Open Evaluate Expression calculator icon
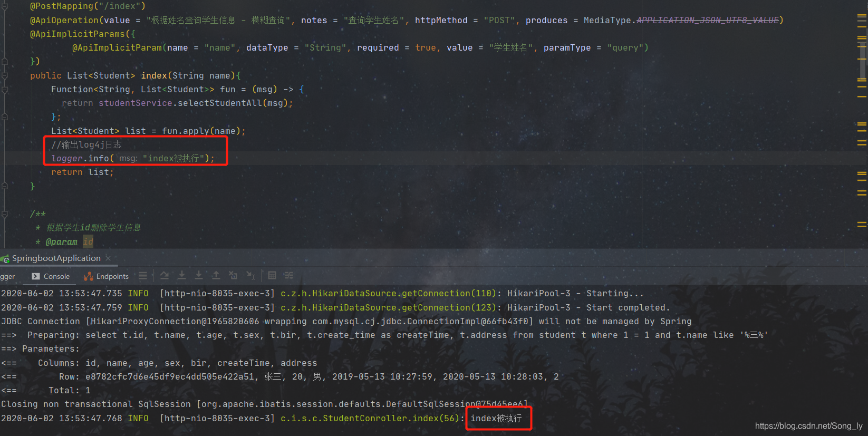 click(272, 276)
